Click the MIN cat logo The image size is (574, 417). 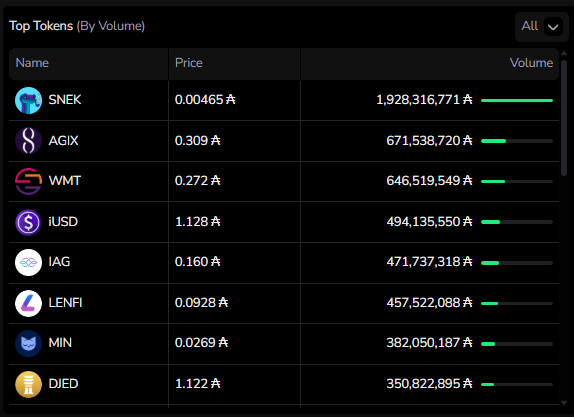(x=29, y=343)
